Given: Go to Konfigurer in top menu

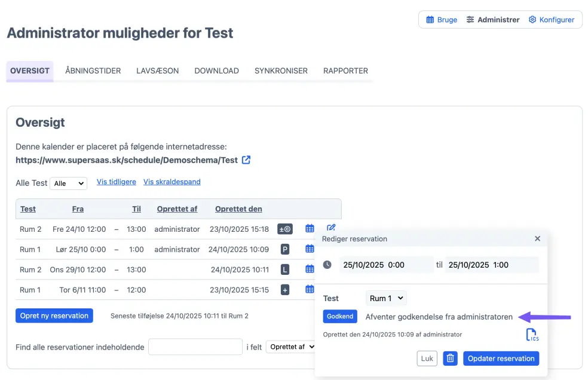Looking at the screenshot, I should pos(552,20).
